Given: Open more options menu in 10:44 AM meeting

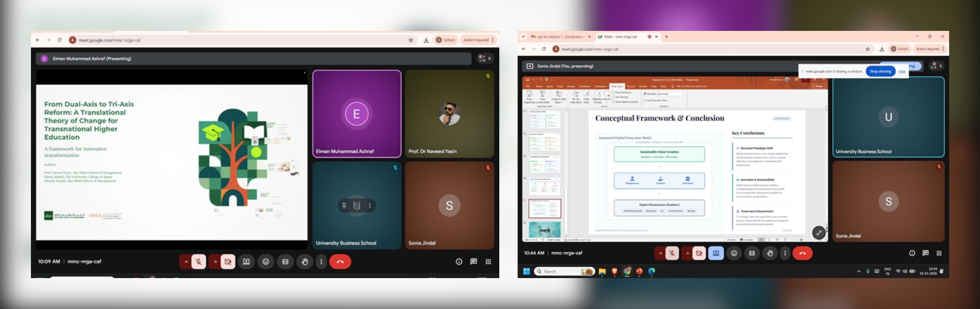Looking at the screenshot, I should coord(785,253).
